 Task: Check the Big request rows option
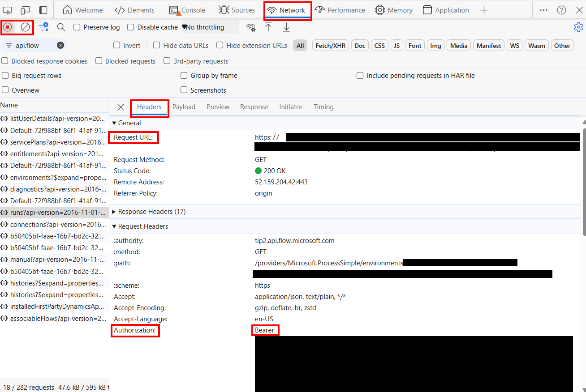click(5, 75)
